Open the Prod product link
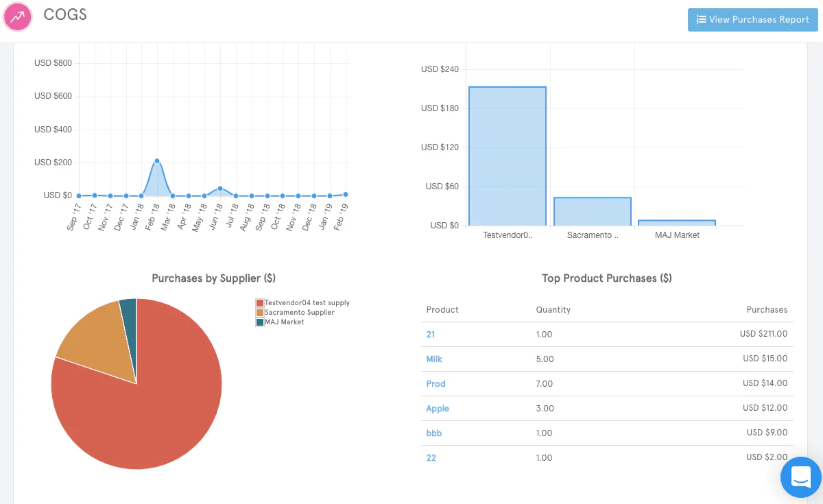Image resolution: width=823 pixels, height=504 pixels. click(x=436, y=384)
